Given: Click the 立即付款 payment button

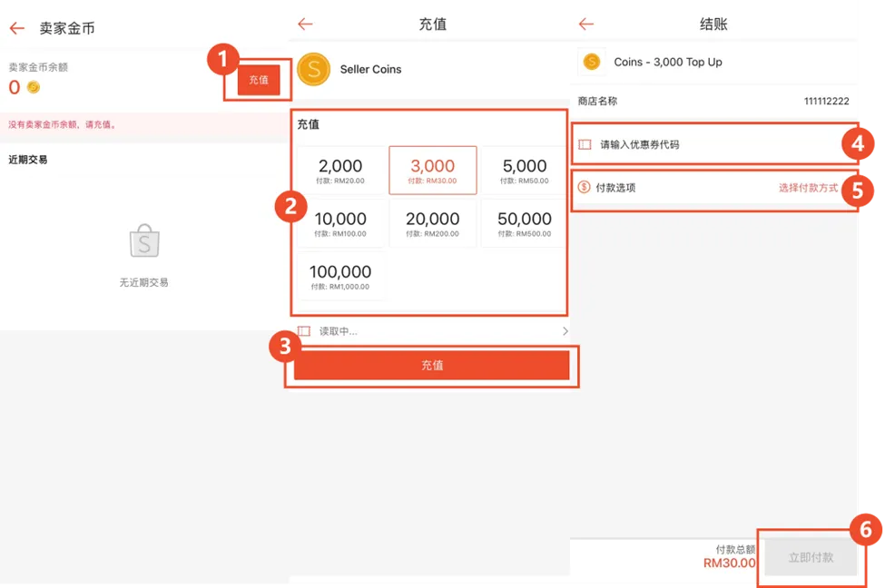Looking at the screenshot, I should (811, 557).
